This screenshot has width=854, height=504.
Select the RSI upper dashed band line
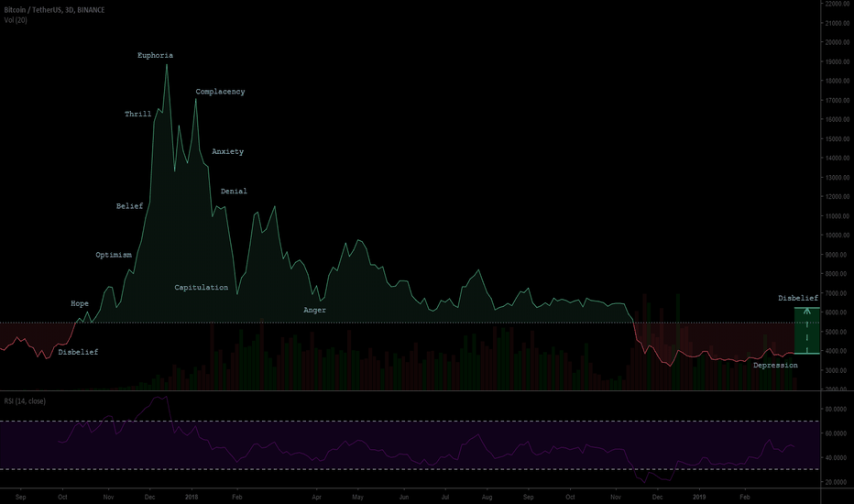point(410,422)
